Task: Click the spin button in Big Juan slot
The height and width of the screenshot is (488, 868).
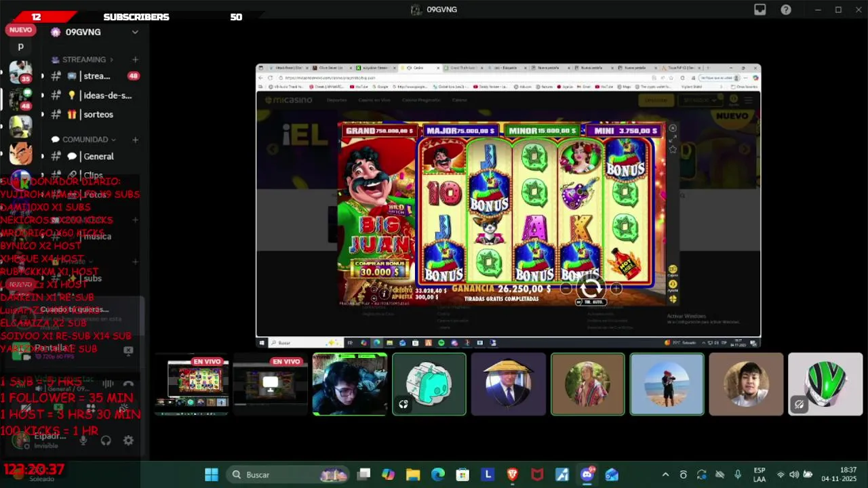Action: point(591,289)
